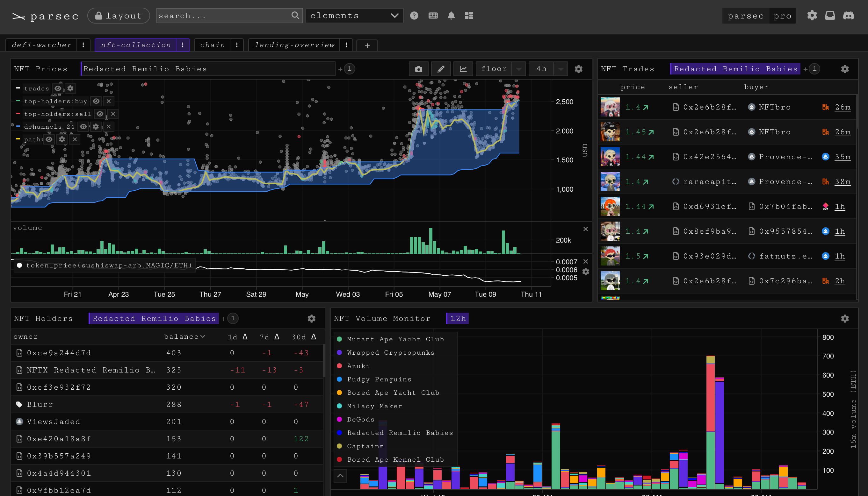868x496 pixels.
Task: Click the parsec pro button
Action: coord(759,16)
